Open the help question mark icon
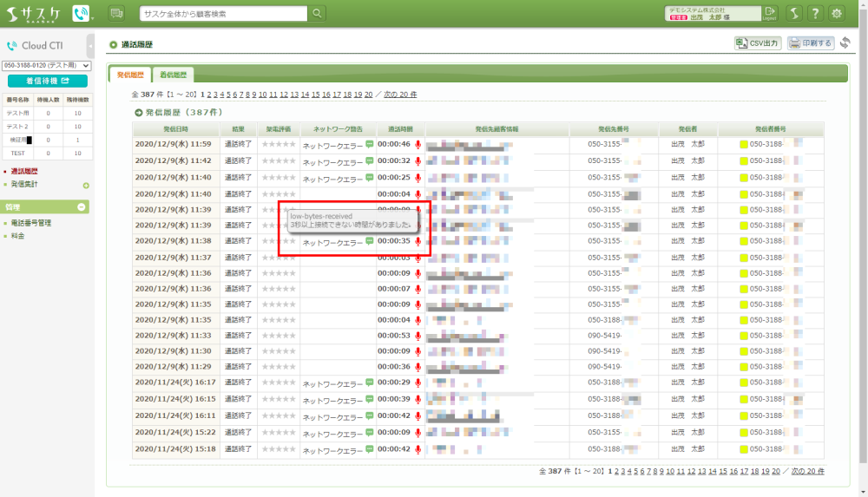This screenshot has width=868, height=497. (815, 13)
